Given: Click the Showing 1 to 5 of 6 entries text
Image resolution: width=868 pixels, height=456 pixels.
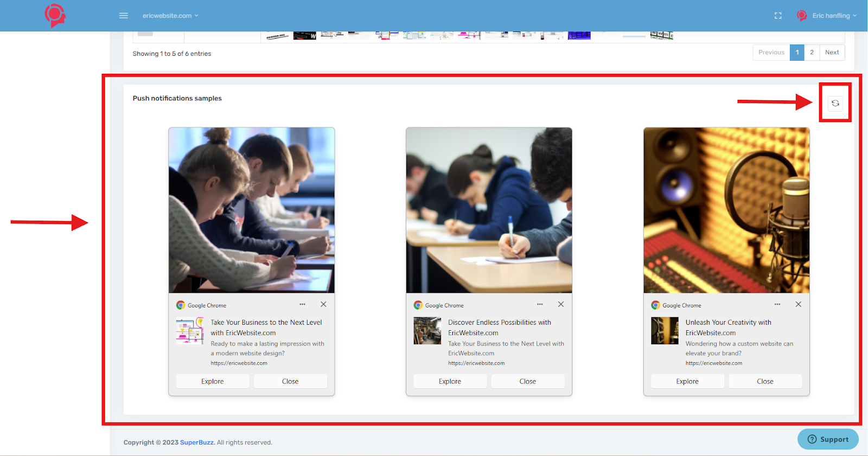Looking at the screenshot, I should pos(172,54).
